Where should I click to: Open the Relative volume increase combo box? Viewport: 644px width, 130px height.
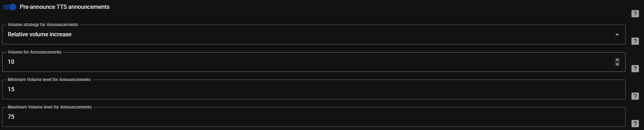click(x=314, y=35)
